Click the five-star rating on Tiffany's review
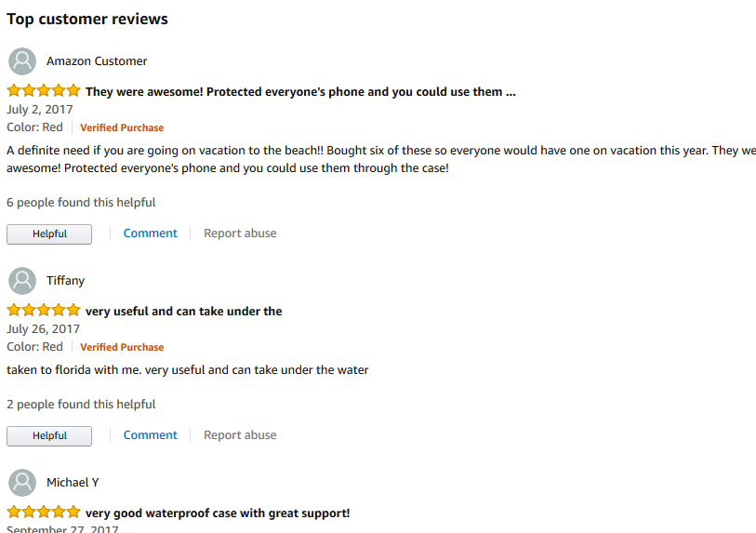756x533 pixels. [44, 310]
